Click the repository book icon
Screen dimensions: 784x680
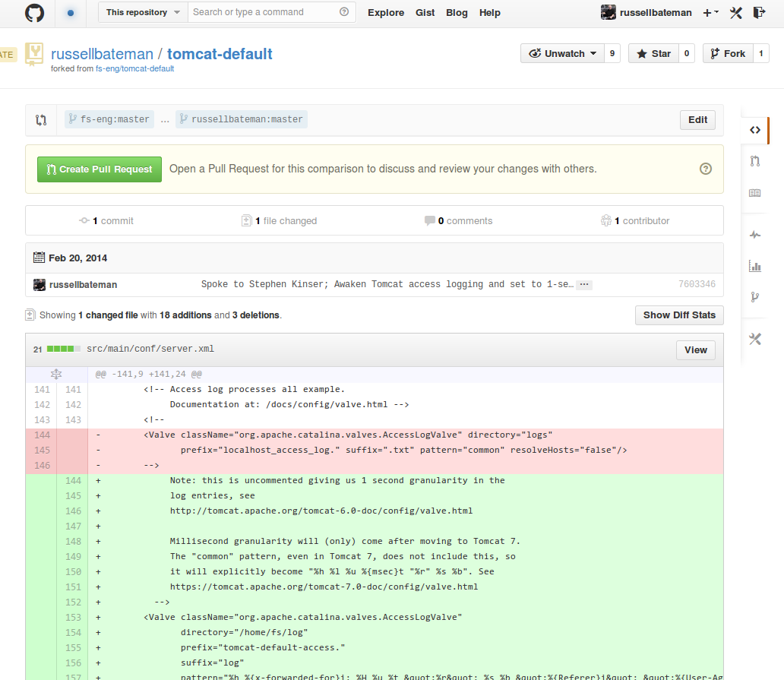pos(34,54)
